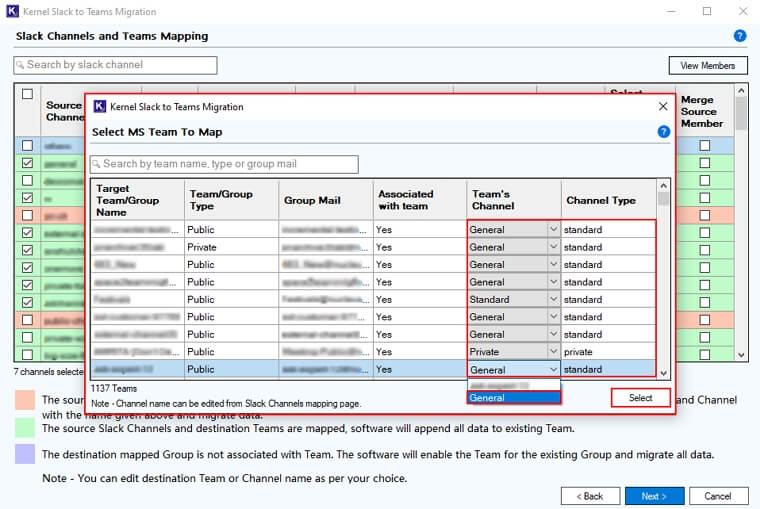Click the Team's Channel column header
The width and height of the screenshot is (760, 509).
(x=514, y=200)
